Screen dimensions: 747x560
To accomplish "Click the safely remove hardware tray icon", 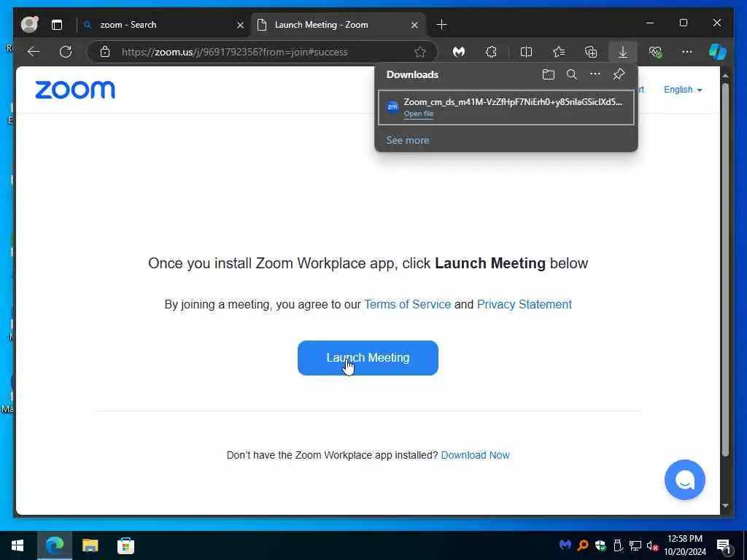I will click(618, 545).
